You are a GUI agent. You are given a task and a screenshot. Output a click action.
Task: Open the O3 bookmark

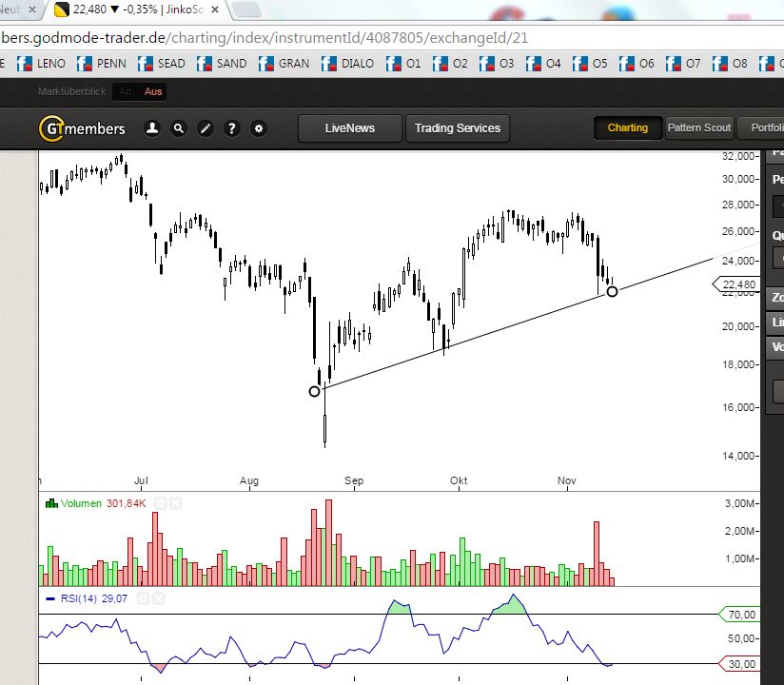tap(497, 64)
